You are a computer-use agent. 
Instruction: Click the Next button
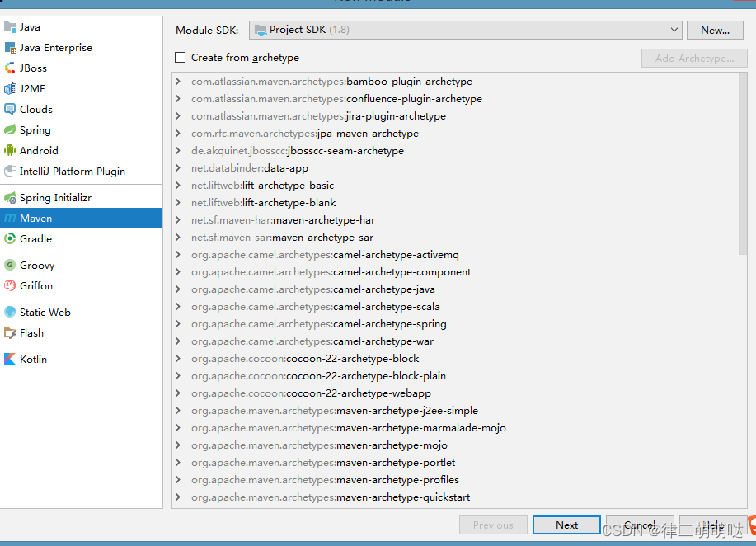566,525
